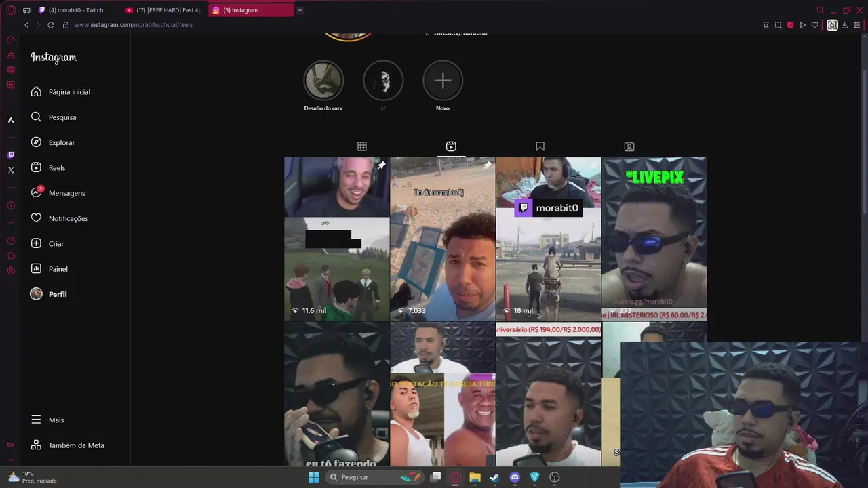
Task: Click the instagram.com address bar URL
Action: (x=134, y=25)
